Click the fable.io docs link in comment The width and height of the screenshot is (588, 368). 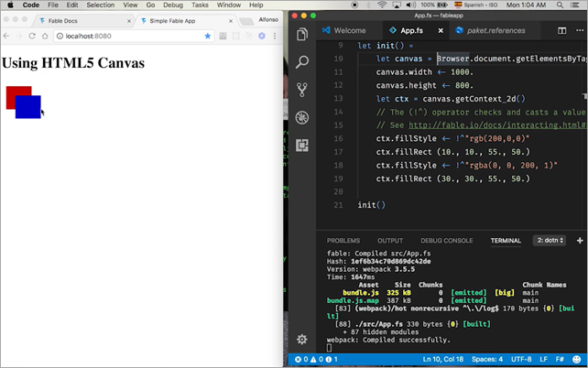click(x=497, y=125)
